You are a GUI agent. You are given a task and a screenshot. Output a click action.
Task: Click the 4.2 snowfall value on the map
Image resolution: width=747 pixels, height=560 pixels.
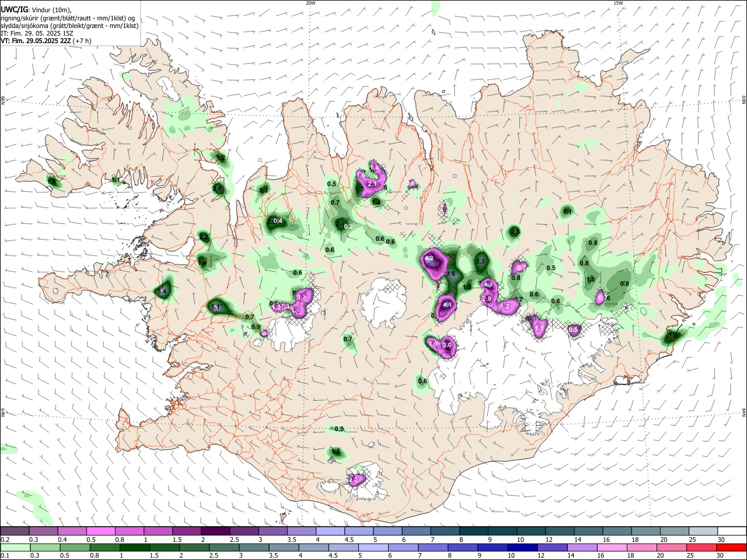click(x=429, y=258)
